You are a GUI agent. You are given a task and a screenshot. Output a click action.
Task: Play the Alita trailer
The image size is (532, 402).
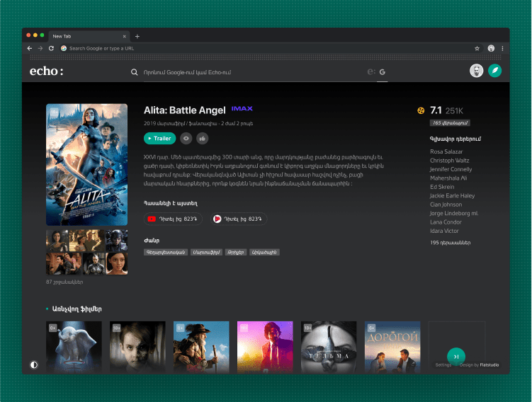pos(159,139)
